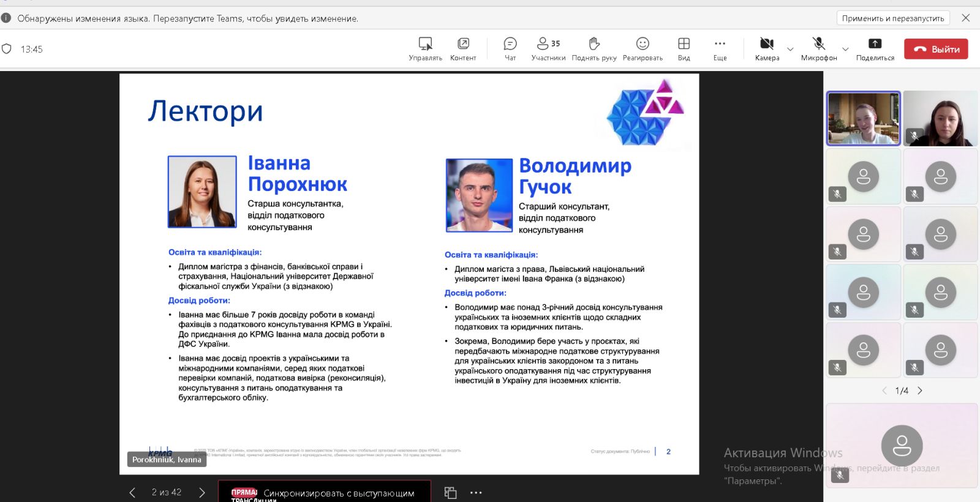Advance to the next slide
The image size is (980, 502).
(x=202, y=493)
